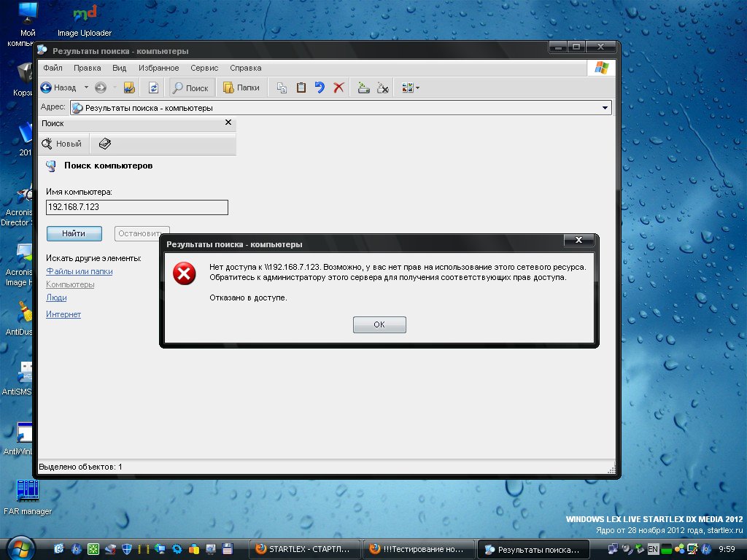The image size is (747, 560).
Task: Close the Поиск side panel
Action: tap(228, 123)
